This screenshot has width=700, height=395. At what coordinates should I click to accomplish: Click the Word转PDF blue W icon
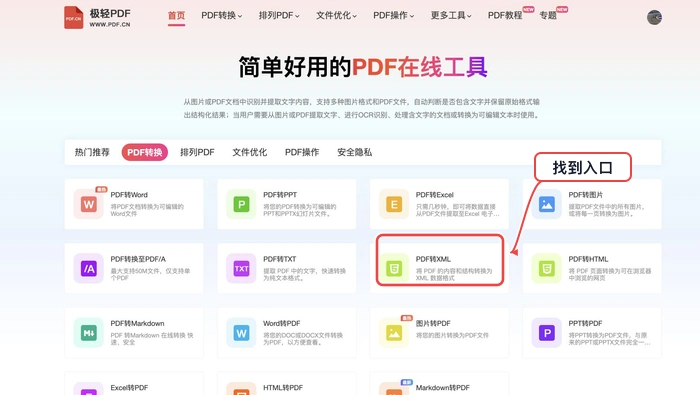241,333
